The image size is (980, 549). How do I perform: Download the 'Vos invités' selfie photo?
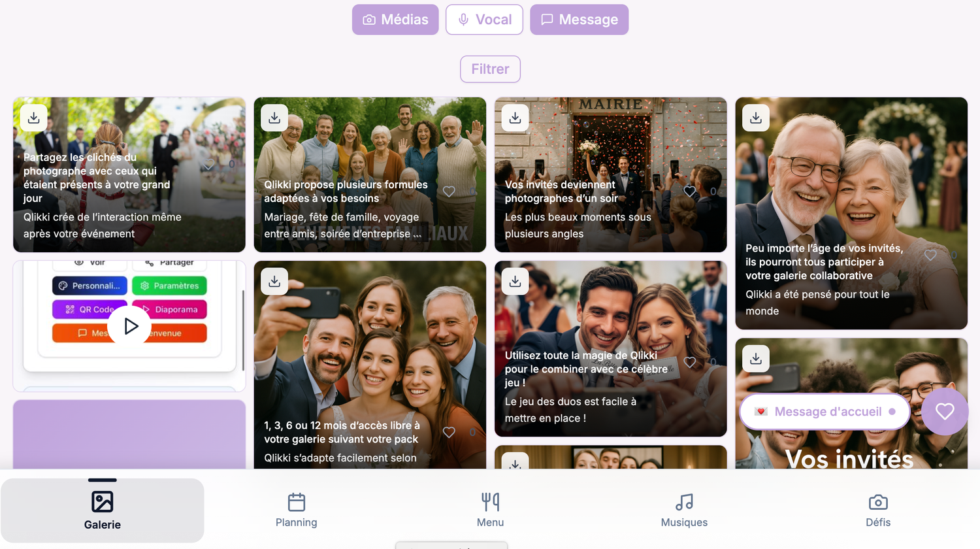[756, 359]
